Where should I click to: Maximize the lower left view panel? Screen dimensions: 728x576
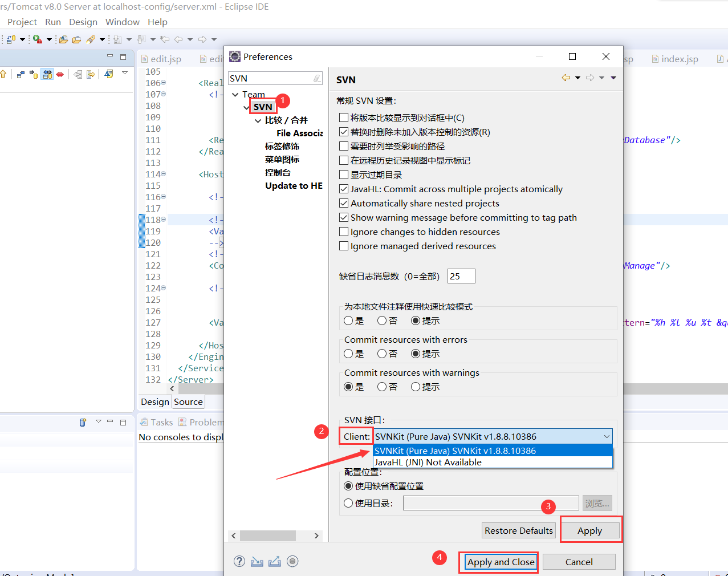(x=123, y=422)
